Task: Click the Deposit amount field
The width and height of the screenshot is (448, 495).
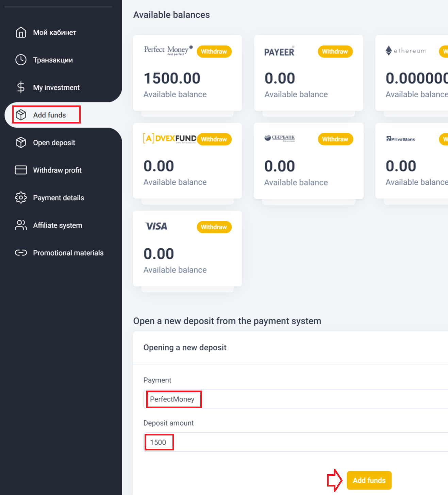Action: [296, 442]
